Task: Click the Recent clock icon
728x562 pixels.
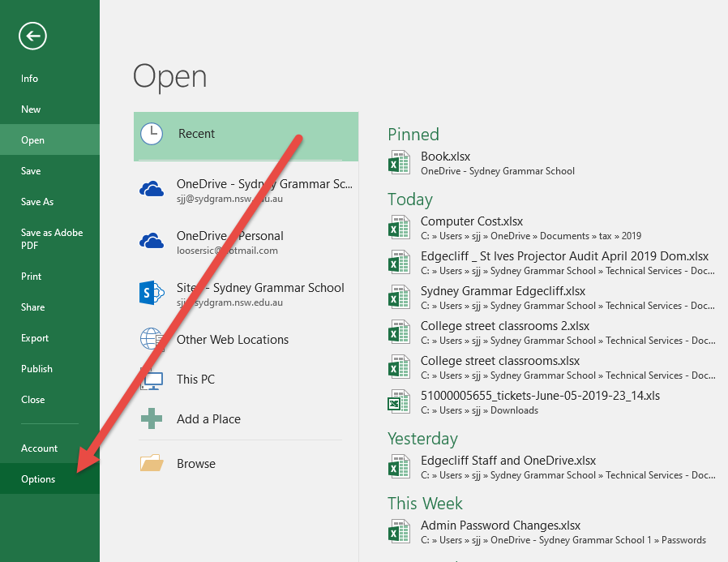Action: (x=152, y=134)
